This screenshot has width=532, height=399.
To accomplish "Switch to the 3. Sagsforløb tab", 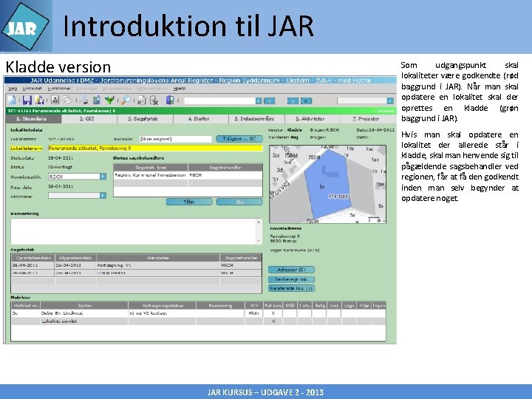I will click(145, 119).
